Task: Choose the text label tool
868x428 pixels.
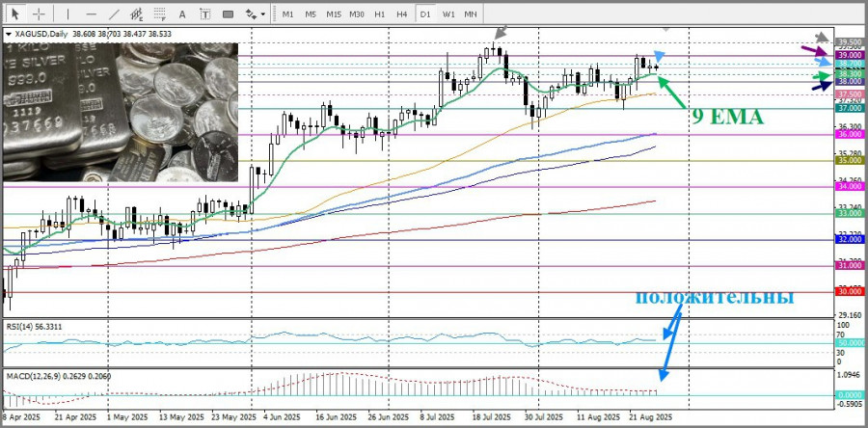Action: tap(204, 13)
